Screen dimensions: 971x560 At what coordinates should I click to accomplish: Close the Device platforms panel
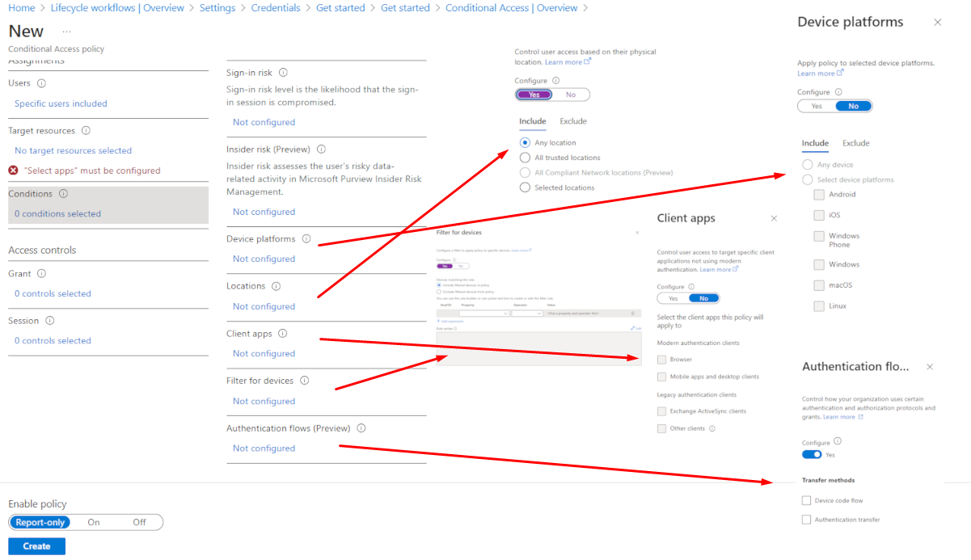[x=938, y=23]
